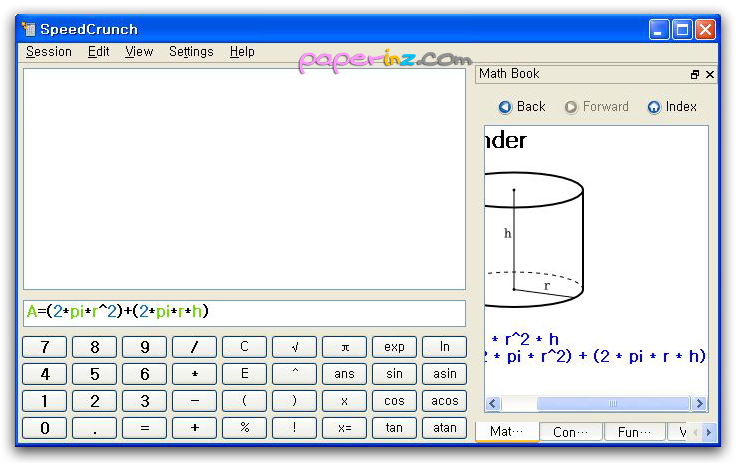Click the result display area
Image resolution: width=736 pixels, height=463 pixels.
[x=245, y=179]
